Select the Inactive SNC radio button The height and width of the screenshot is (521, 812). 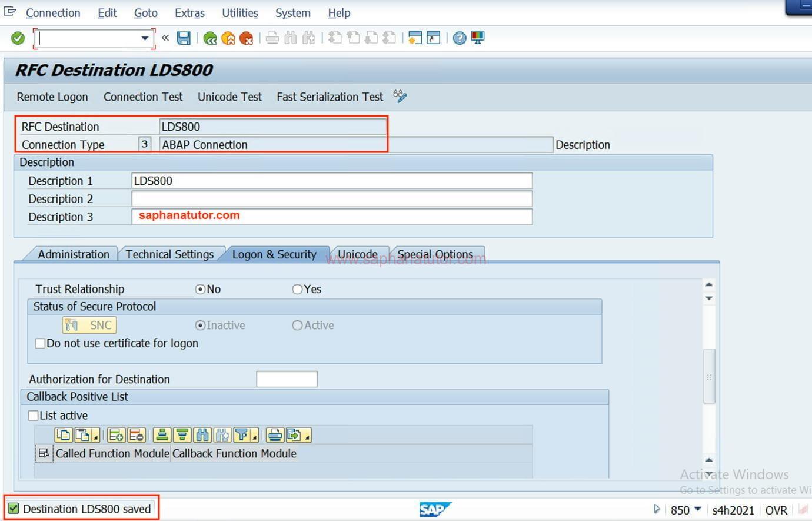tap(200, 325)
